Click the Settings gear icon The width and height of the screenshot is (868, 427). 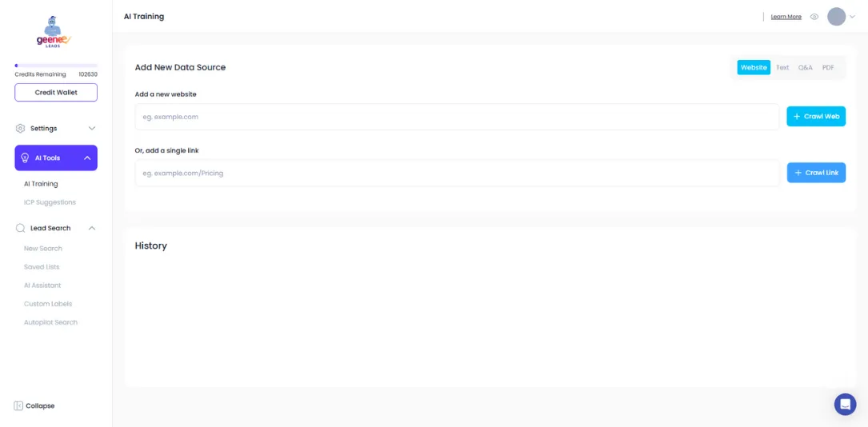[x=21, y=128]
